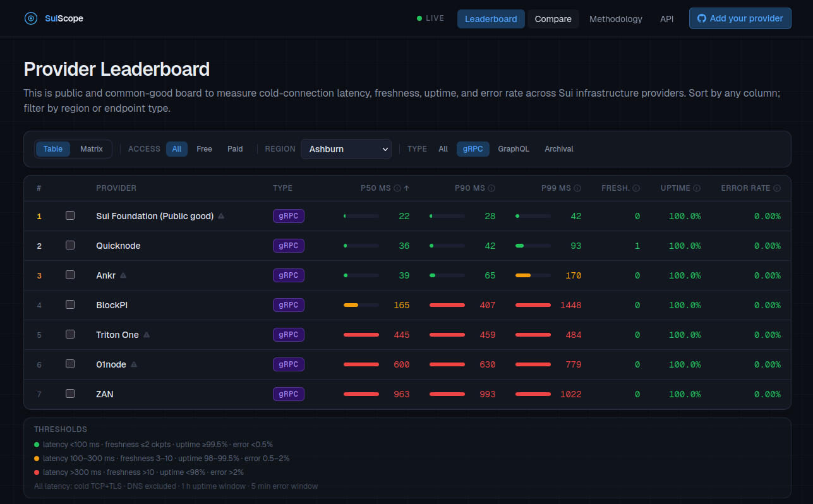Screen dimensions: 813x504
Task: Click the ZAN provider name
Action: (105, 394)
